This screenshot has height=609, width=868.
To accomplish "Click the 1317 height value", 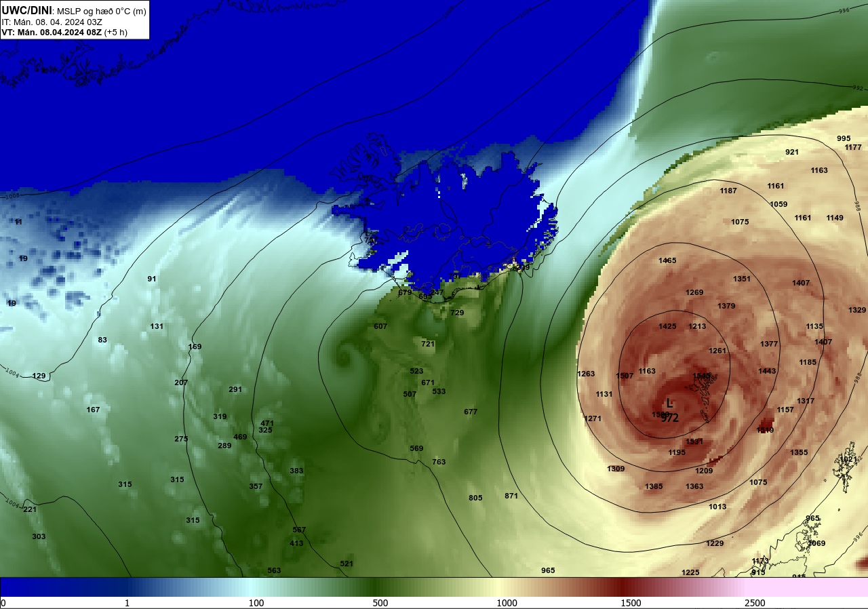I will pos(806,401).
